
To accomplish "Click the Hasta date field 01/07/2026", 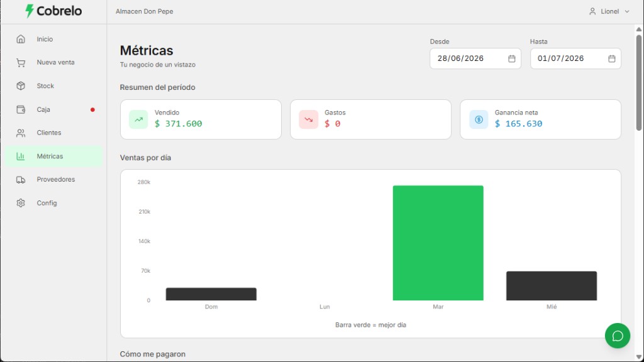I will point(575,58).
